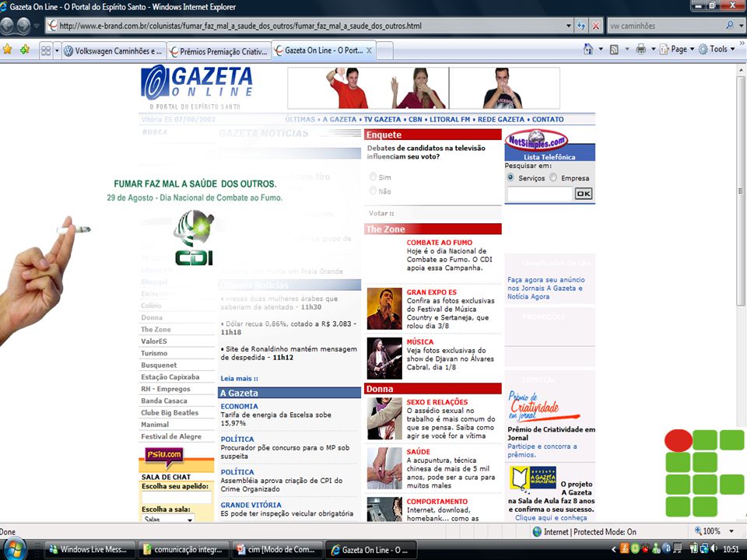Click Add to Favorites star-plus icon
Viewport: 747px width, 560px height.
pos(24,49)
